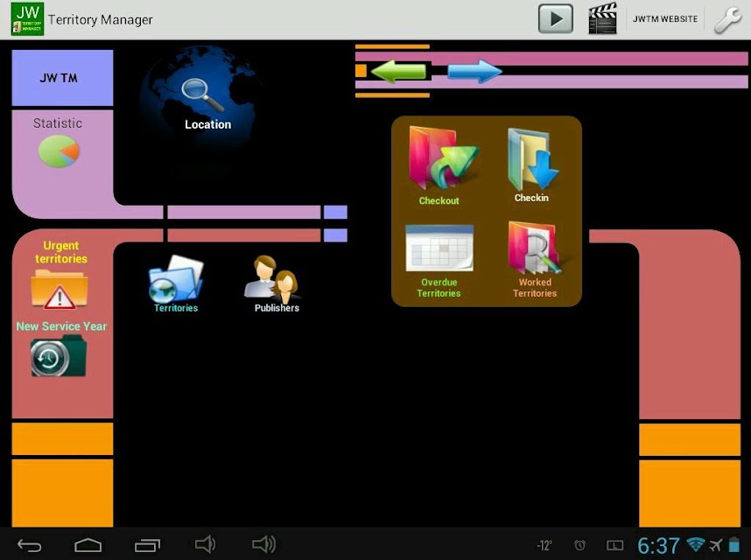Click the Urgent territories label
Screen dimensions: 751x560
coord(61,252)
